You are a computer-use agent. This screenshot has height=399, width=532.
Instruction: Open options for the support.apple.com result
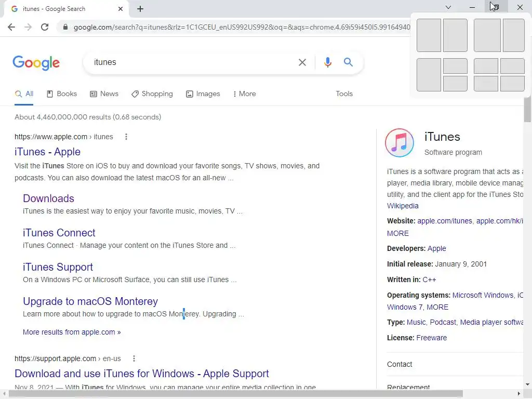click(x=134, y=358)
